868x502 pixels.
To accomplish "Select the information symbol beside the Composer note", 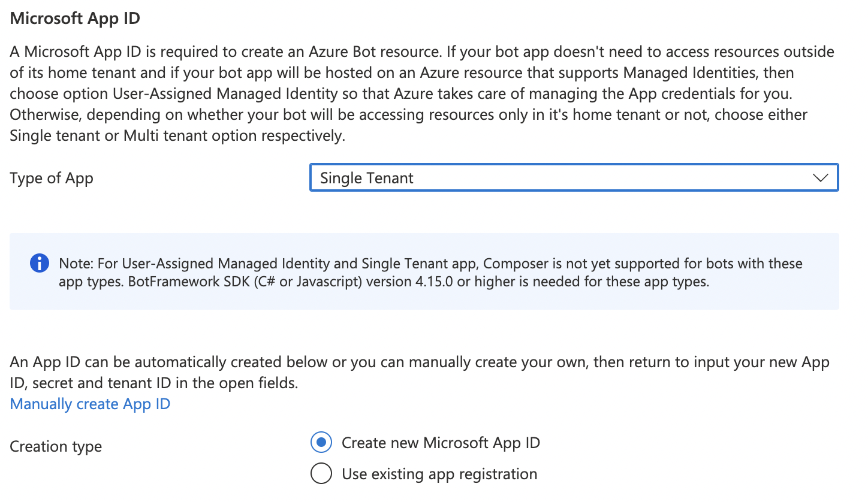I will [38, 262].
